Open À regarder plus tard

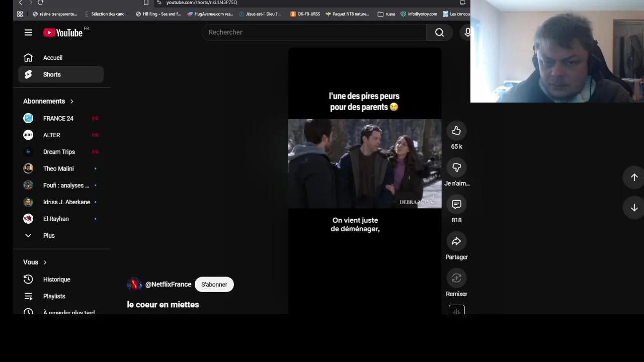point(61,311)
